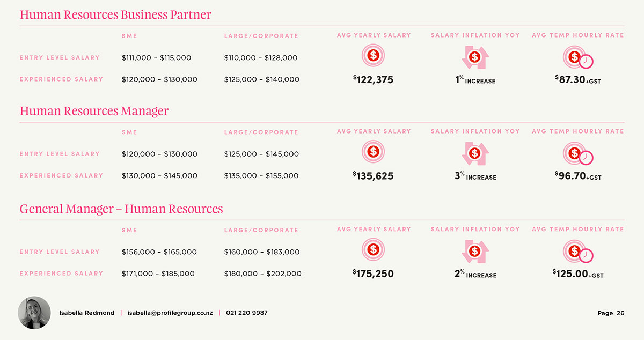The image size is (644, 340).
Task: Click the General Manager salary inflation arrows icon
Action: click(x=474, y=251)
